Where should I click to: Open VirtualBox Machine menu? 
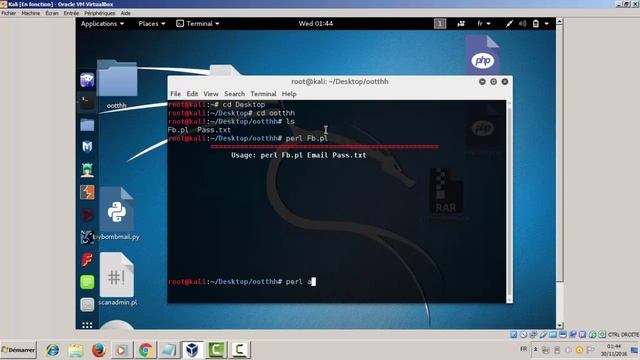[31, 13]
